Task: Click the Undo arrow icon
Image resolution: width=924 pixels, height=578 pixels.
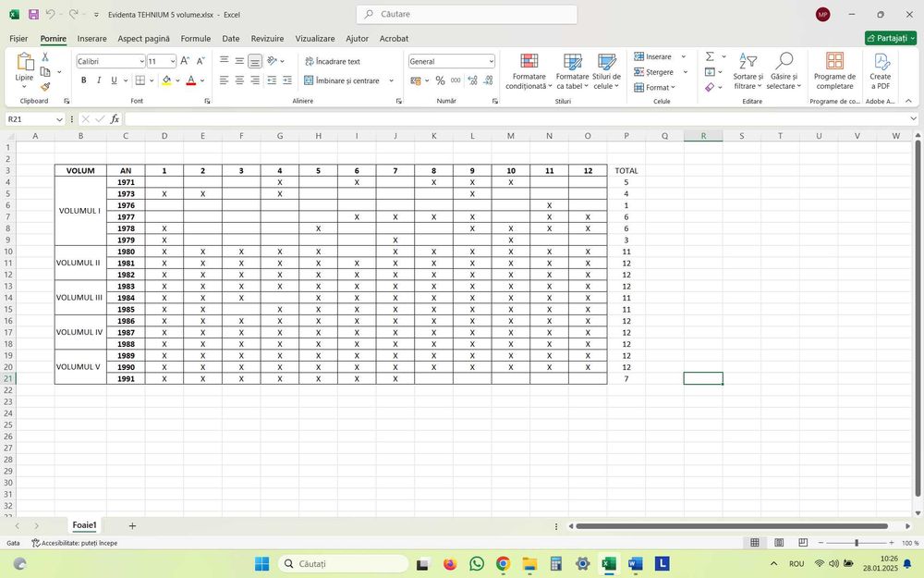Action: (51, 14)
